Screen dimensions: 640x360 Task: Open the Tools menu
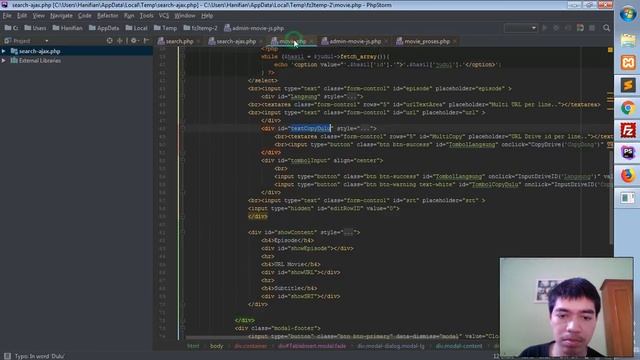pos(146,16)
